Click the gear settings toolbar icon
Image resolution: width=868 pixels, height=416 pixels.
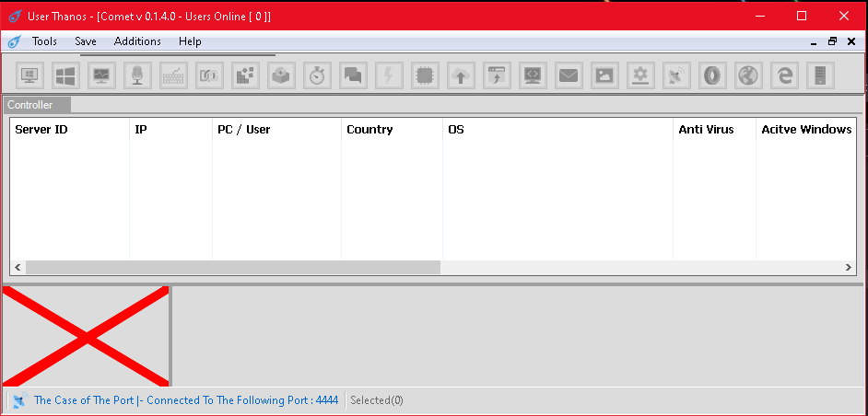coord(640,75)
